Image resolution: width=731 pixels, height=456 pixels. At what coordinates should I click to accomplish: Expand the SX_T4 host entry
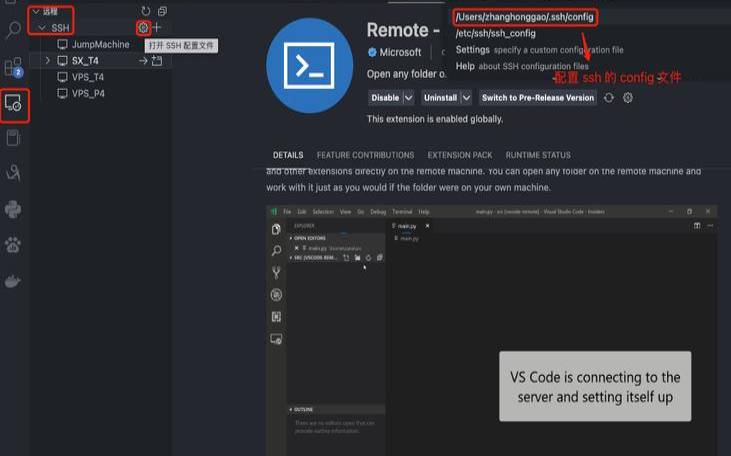pos(47,61)
